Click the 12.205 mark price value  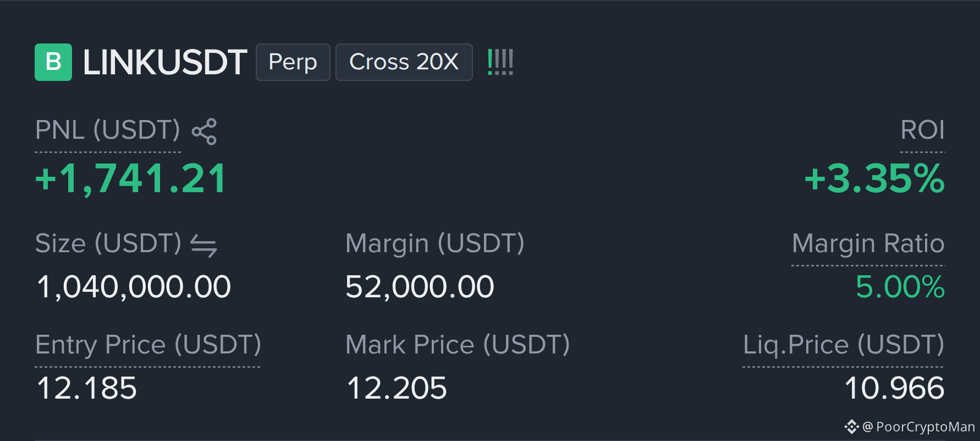pyautogui.click(x=397, y=388)
